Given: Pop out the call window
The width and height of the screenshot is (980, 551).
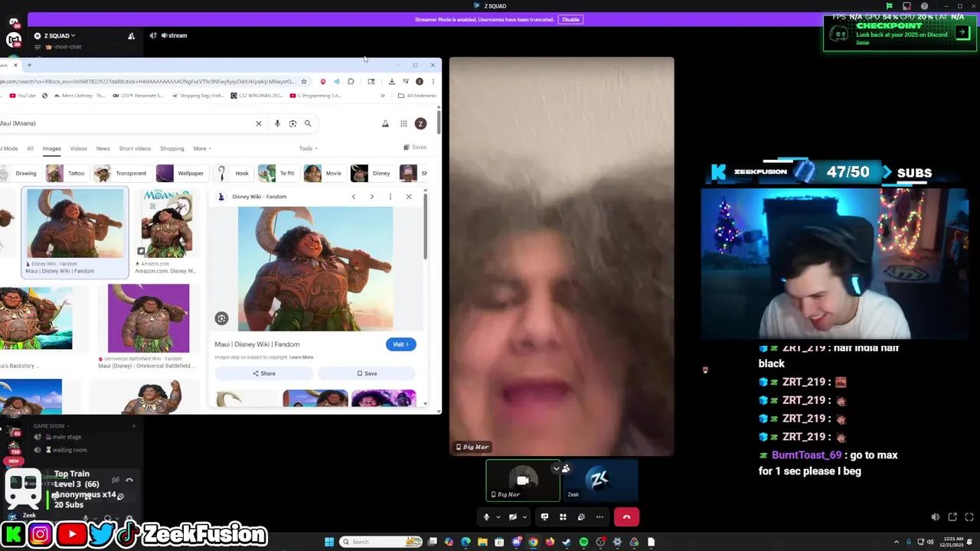Looking at the screenshot, I should click(x=952, y=517).
